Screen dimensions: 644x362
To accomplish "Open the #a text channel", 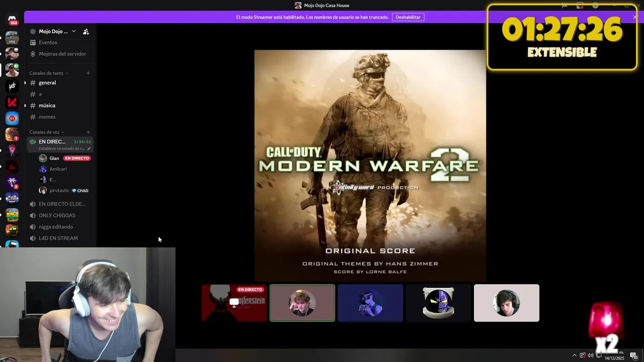I will click(60, 94).
